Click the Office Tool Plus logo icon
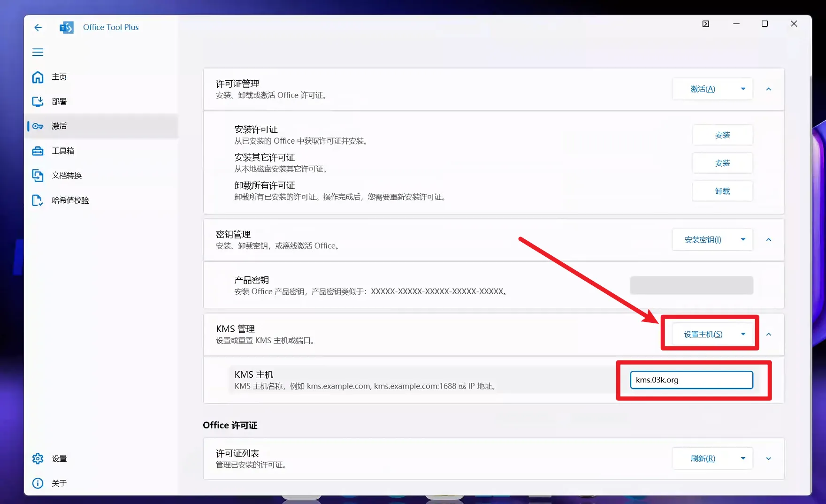This screenshot has height=504, width=826. coord(67,27)
